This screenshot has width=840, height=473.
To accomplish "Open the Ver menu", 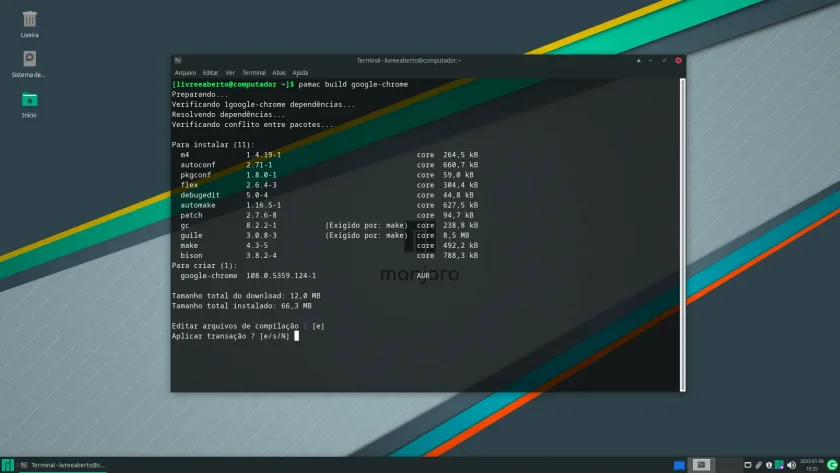I will click(x=230, y=73).
